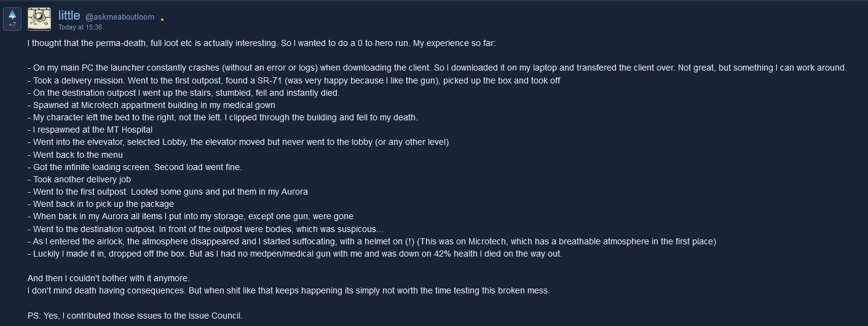This screenshot has height=326, width=868.
Task: Open the profile of user 'little'
Action: tap(69, 16)
